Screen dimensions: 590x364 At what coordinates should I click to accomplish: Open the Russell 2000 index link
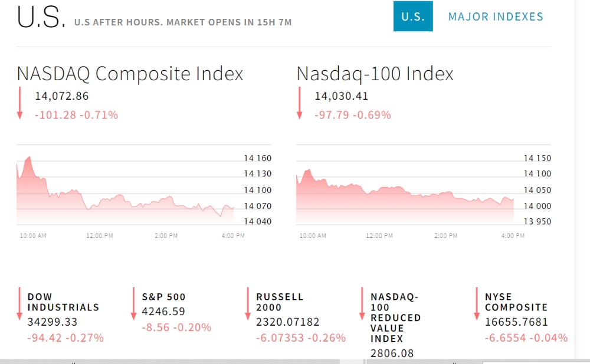(280, 302)
